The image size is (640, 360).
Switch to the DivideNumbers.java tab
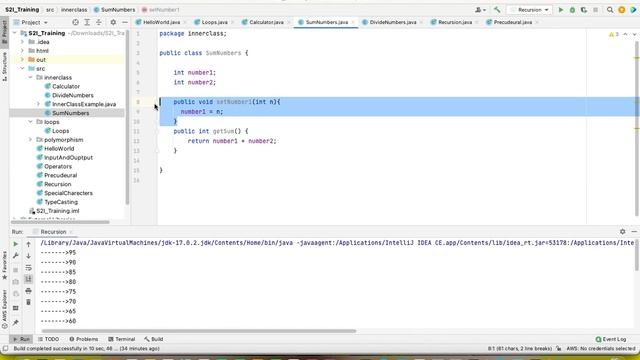tap(393, 22)
